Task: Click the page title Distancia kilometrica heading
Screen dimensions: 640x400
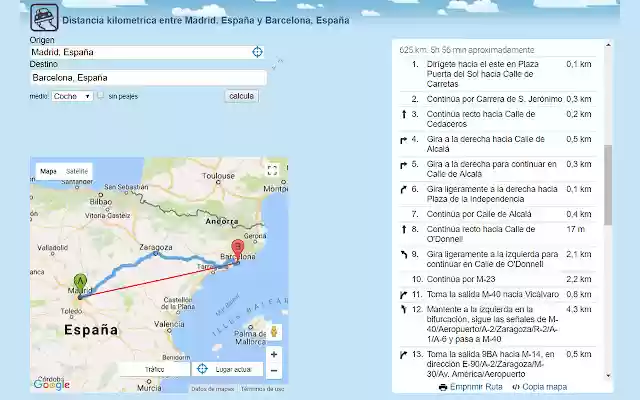Action: [206, 20]
